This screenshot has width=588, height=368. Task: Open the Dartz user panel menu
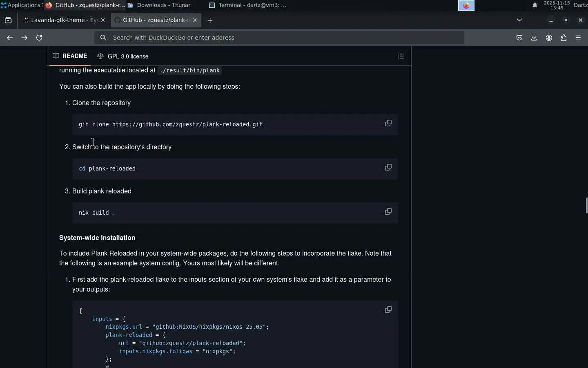(580, 5)
